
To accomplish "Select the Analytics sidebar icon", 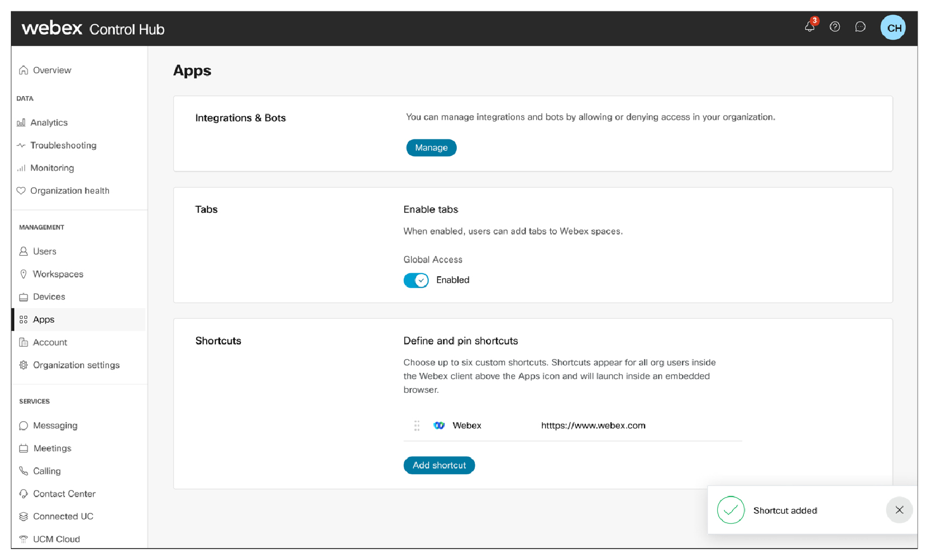I will (x=21, y=122).
